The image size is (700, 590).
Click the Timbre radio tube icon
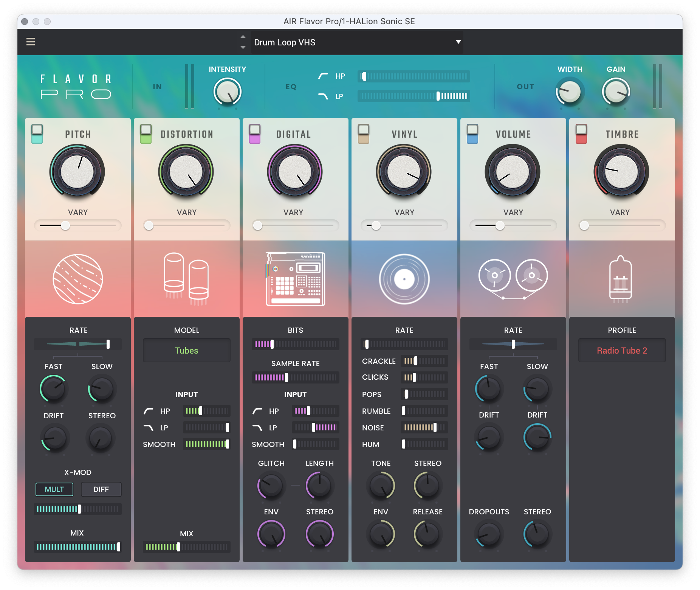click(620, 279)
